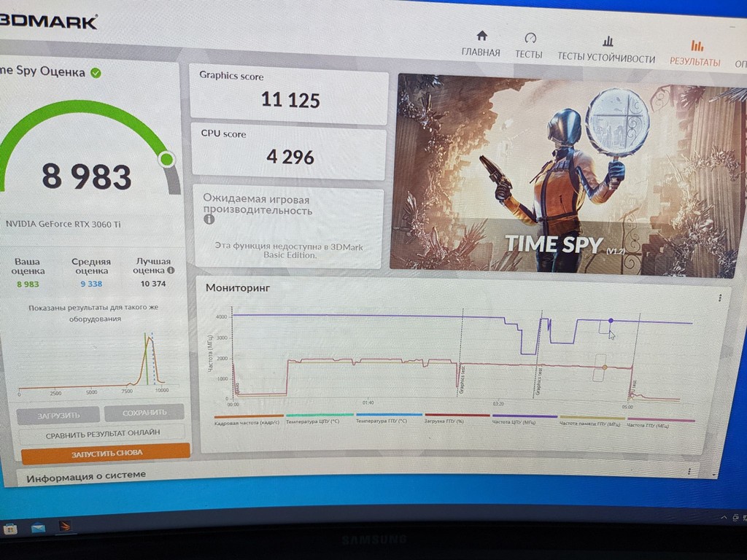The height and width of the screenshot is (560, 747).
Task: Click the Time Spy artwork thumbnail
Action: pos(568,175)
